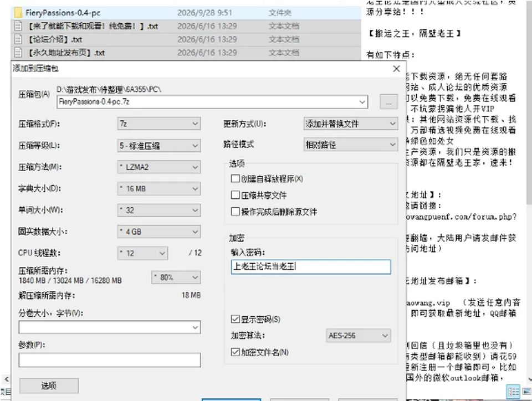This screenshot has height=401, width=532.
Task: Disable the 加密文件名 checkbox
Action: coord(235,352)
